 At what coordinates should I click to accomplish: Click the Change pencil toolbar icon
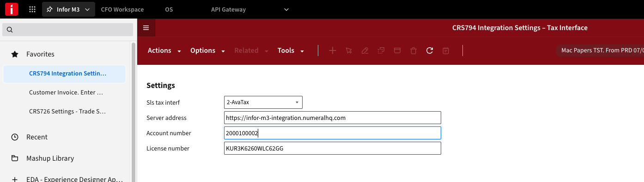click(365, 50)
